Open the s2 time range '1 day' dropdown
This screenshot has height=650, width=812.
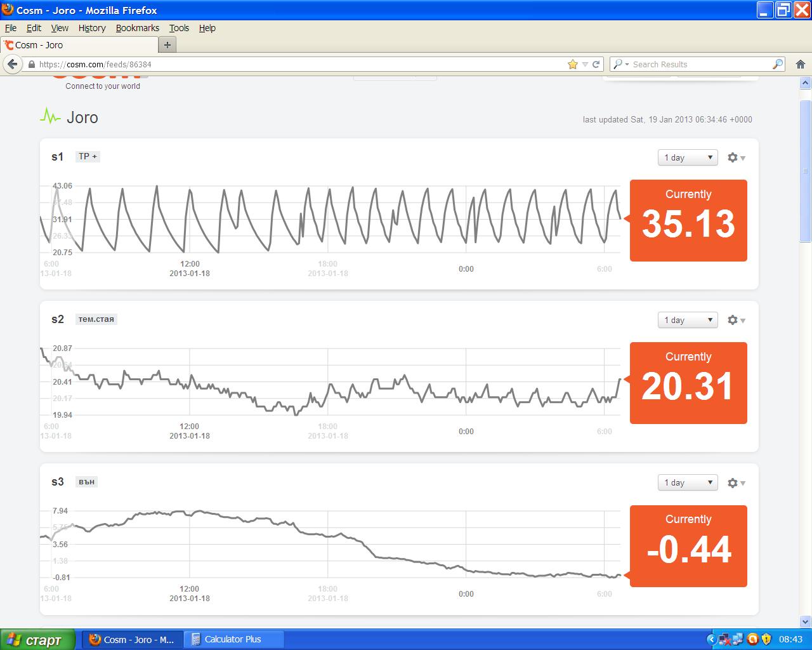688,320
